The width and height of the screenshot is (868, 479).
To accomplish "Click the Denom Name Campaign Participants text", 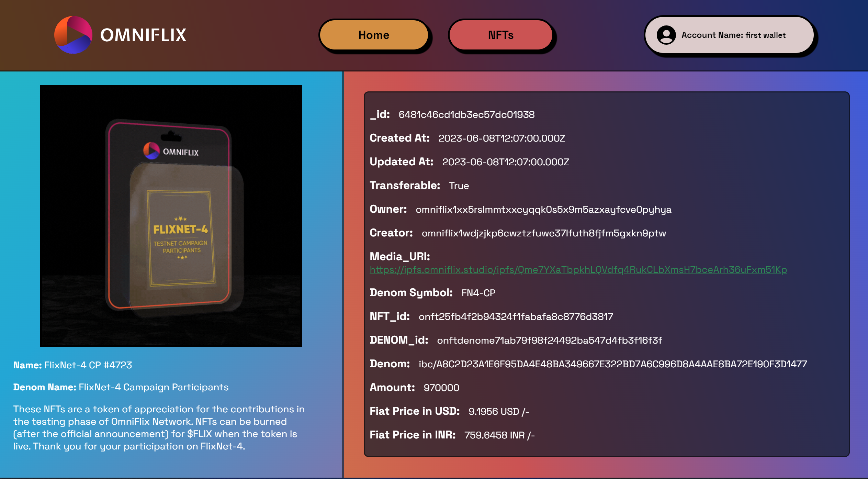I will (x=153, y=387).
